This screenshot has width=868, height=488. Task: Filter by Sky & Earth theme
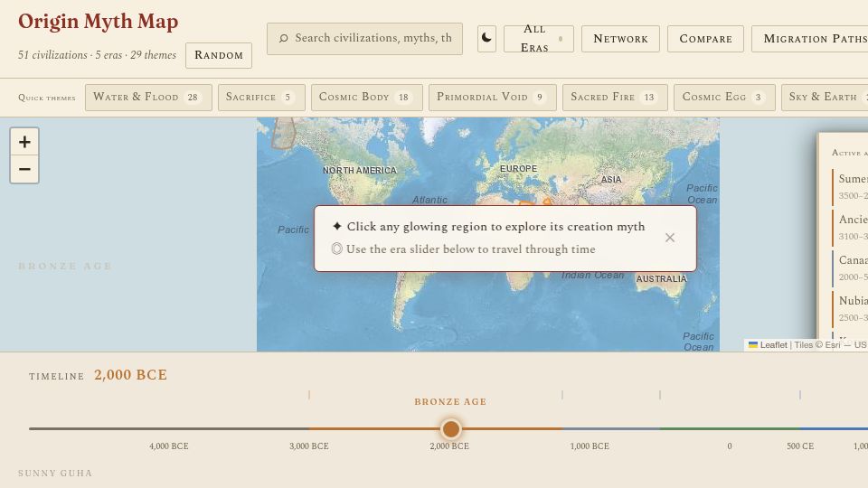click(825, 98)
